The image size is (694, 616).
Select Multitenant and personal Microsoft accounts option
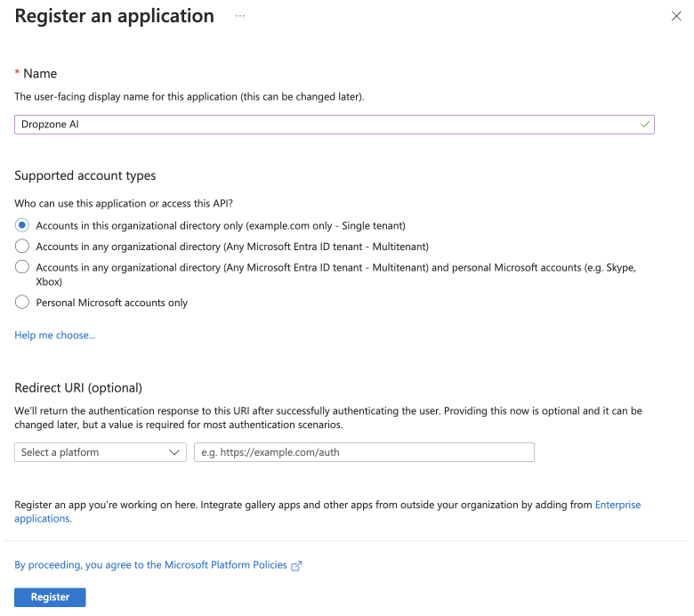click(x=22, y=267)
